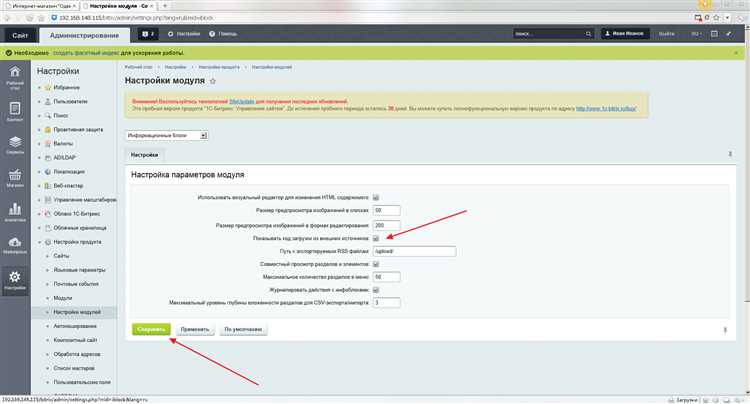Switch to the Сайт tab

tap(20, 35)
